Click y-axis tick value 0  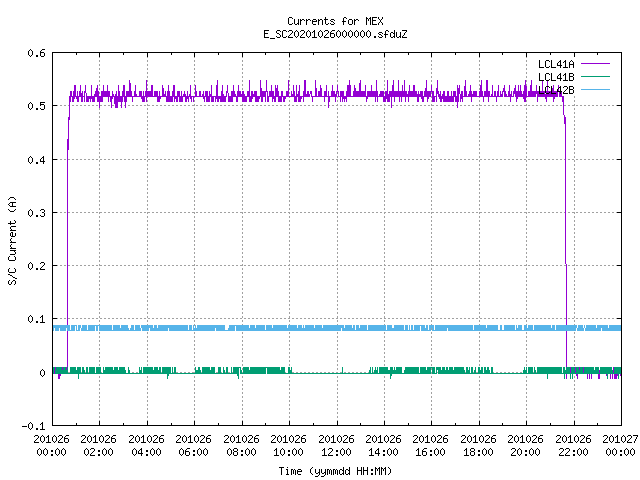(42, 373)
